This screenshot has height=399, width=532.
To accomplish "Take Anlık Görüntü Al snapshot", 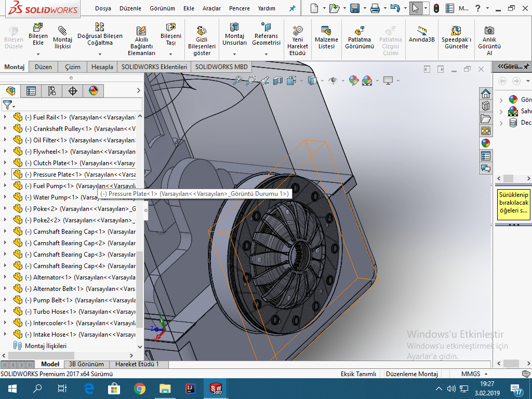I will point(489,41).
